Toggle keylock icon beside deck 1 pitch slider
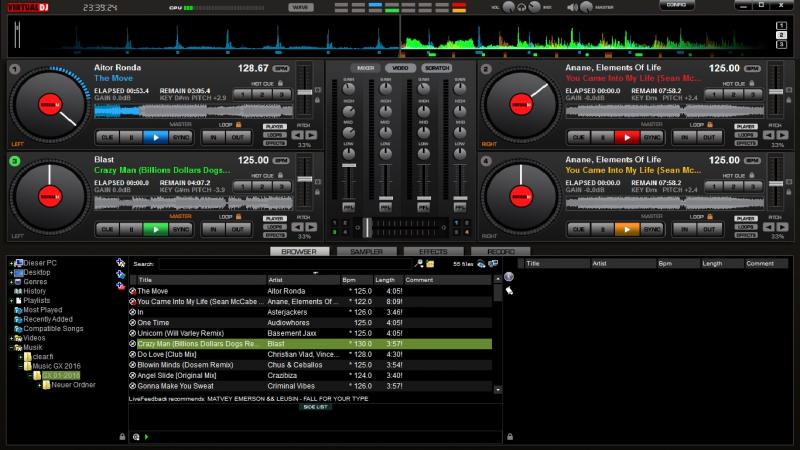 318,100
